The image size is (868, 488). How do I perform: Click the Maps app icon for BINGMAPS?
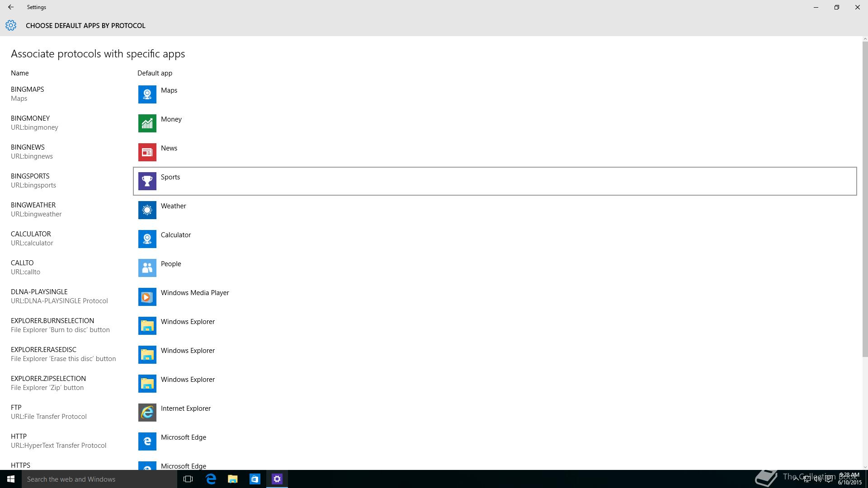(147, 94)
